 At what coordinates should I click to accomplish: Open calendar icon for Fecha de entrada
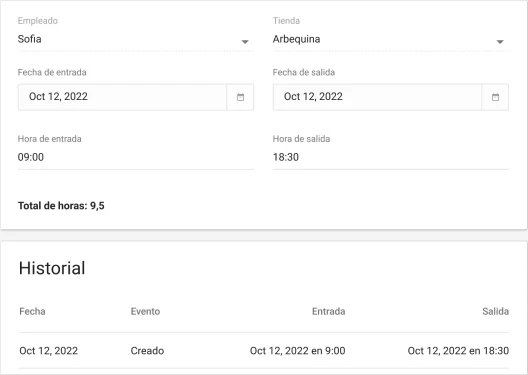tap(240, 97)
